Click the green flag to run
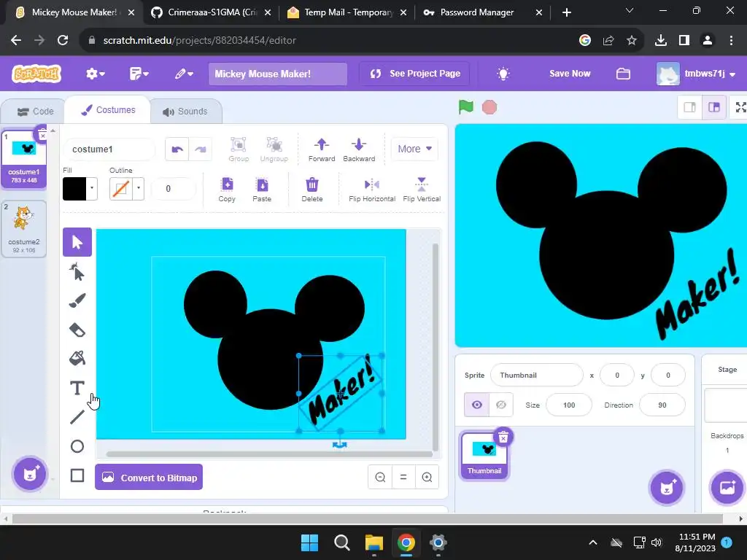 [466, 107]
